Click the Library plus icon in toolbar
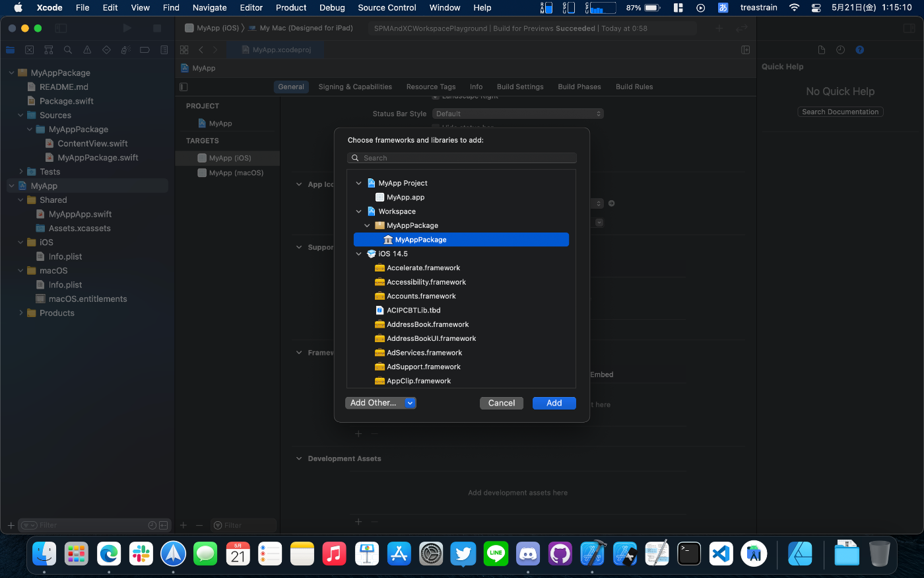 coord(719,28)
